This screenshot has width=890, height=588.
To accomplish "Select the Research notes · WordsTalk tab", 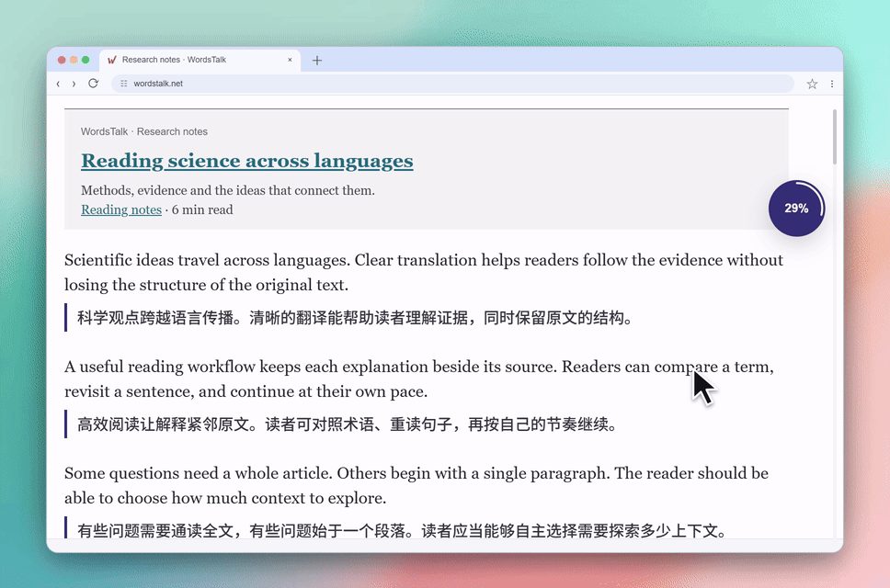I will point(200,60).
